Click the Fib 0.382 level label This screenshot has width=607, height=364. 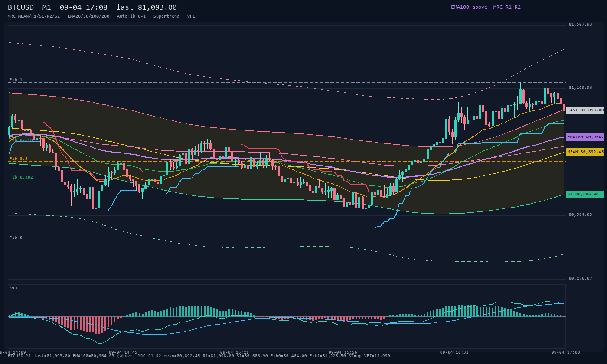click(x=21, y=177)
